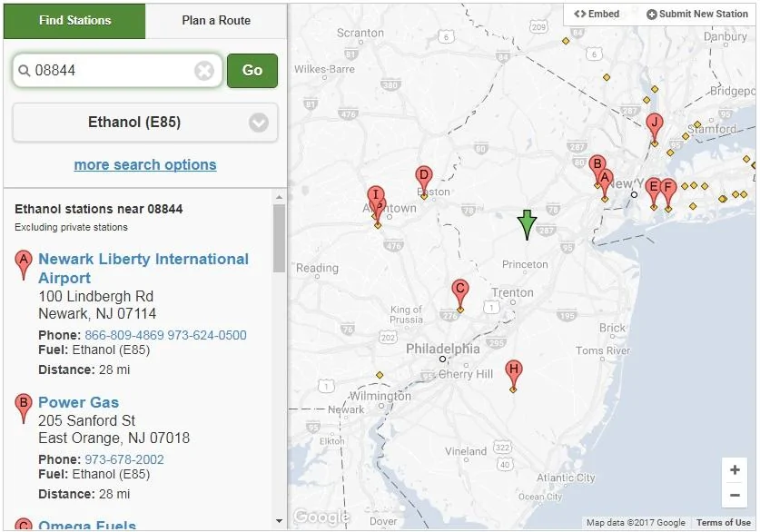
Task: Click the 'Excluding private stations' text
Action: click(x=71, y=227)
